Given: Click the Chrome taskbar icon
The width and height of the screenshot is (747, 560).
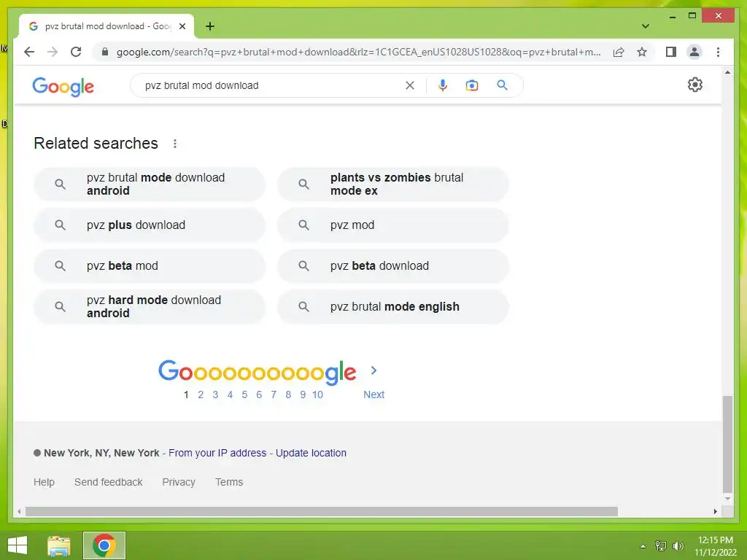Looking at the screenshot, I should click(x=104, y=545).
